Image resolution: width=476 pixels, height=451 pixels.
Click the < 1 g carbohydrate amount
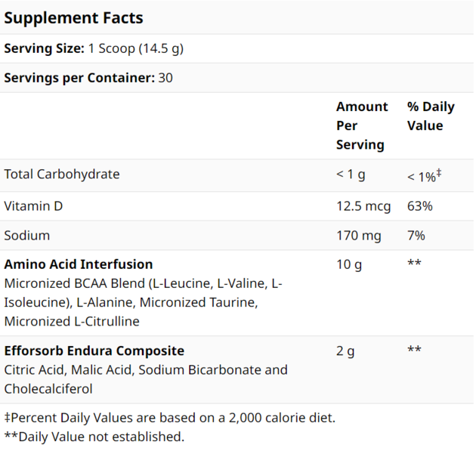coord(351,175)
